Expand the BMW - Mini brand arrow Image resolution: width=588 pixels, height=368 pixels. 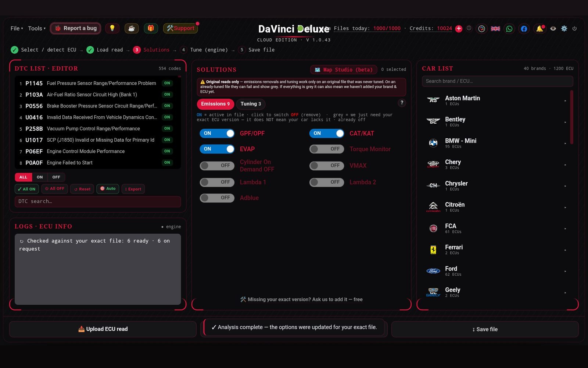[565, 143]
